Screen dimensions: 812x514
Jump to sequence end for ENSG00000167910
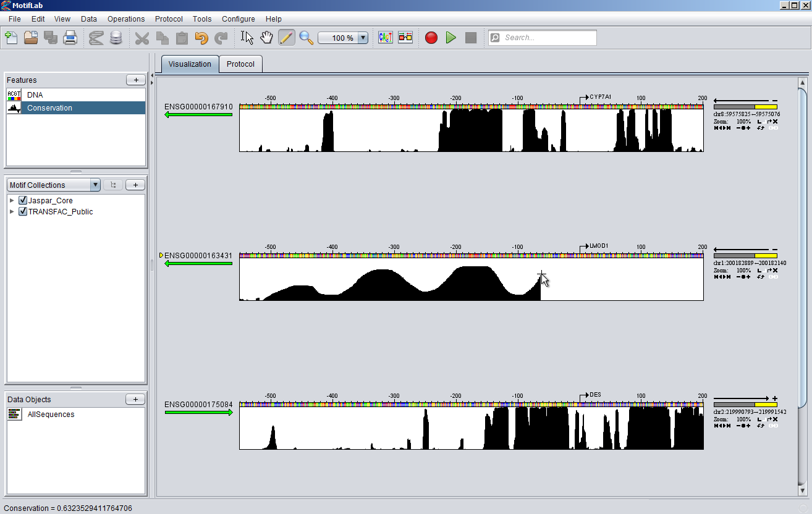pyautogui.click(x=729, y=128)
